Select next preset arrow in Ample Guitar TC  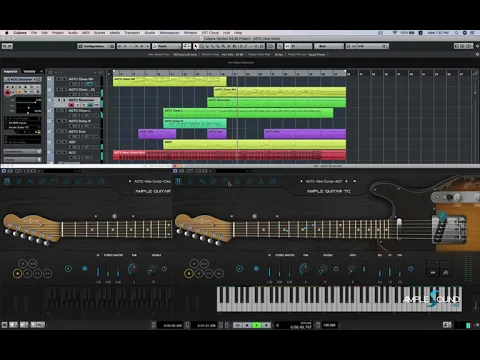point(347,181)
